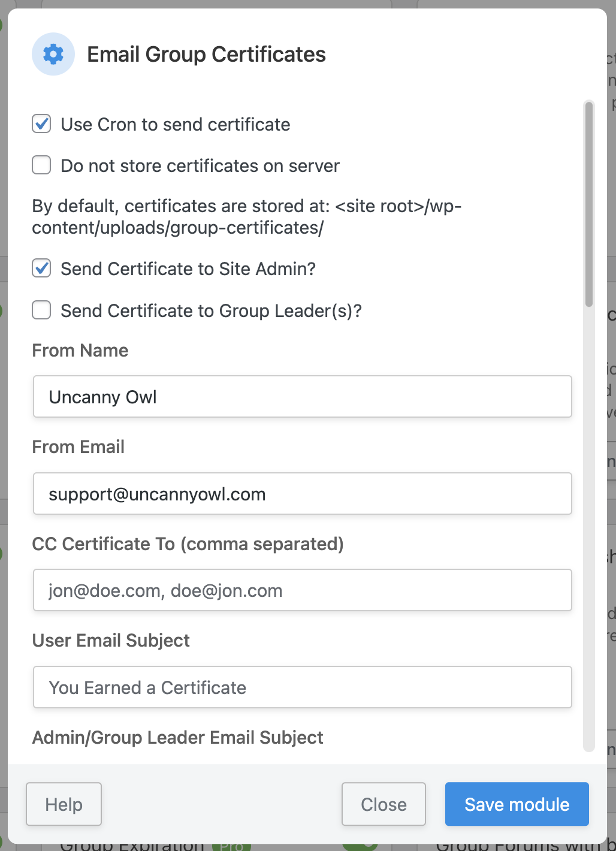Check Send Certificate to Group Leader(s)
Viewport: 616px width, 851px height.
(41, 310)
